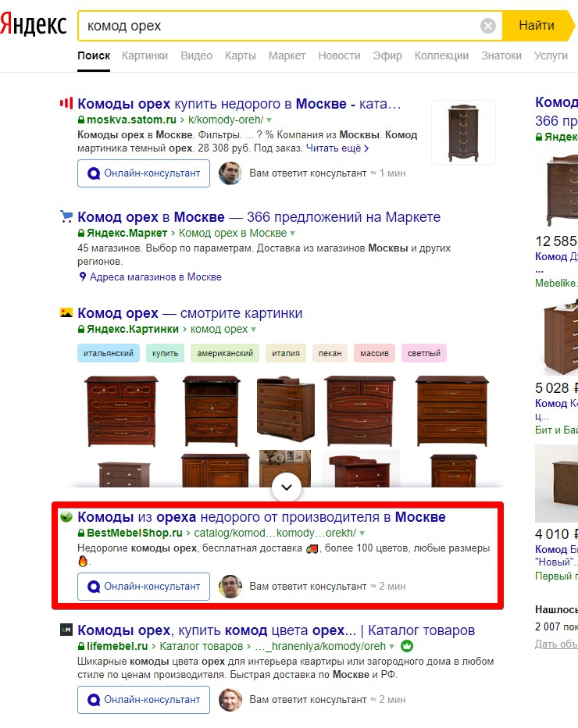Open the Услуги tab
This screenshot has width=578, height=728.
tap(551, 55)
